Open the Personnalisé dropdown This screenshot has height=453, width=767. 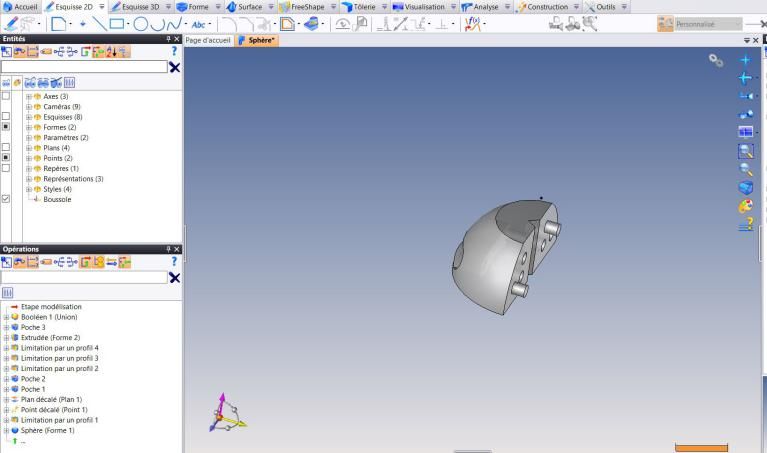(708, 23)
